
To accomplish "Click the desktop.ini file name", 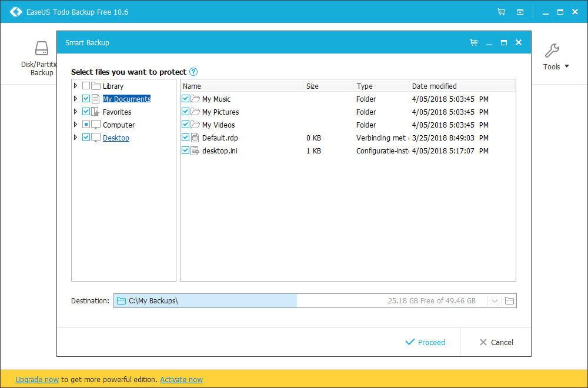I will pos(220,150).
